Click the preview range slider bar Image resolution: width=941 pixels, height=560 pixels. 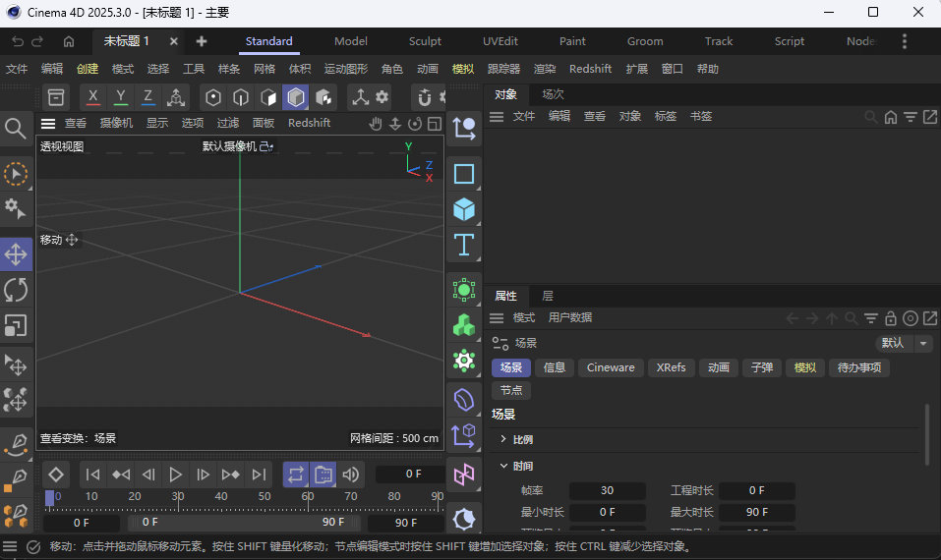pyautogui.click(x=243, y=523)
